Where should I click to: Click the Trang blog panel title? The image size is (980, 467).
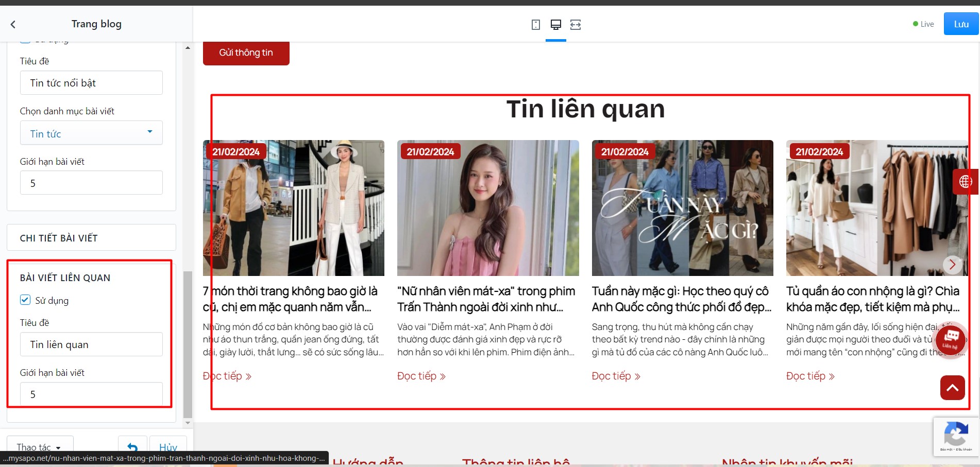coord(96,24)
